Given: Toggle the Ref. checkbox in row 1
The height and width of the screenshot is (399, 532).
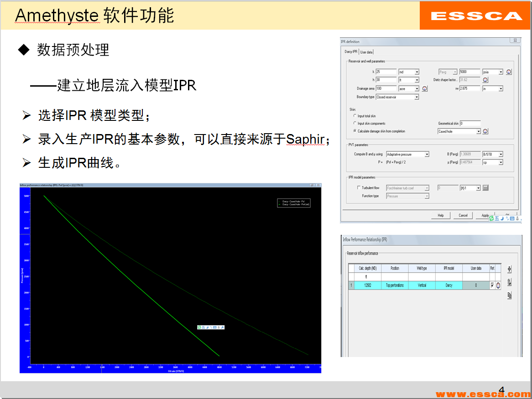Looking at the screenshot, I should tap(492, 285).
